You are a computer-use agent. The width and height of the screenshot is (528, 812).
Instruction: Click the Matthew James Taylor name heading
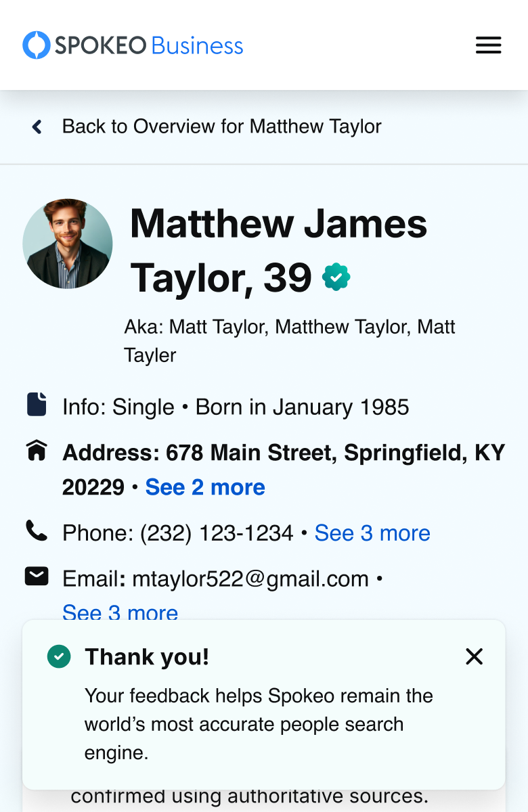[278, 250]
